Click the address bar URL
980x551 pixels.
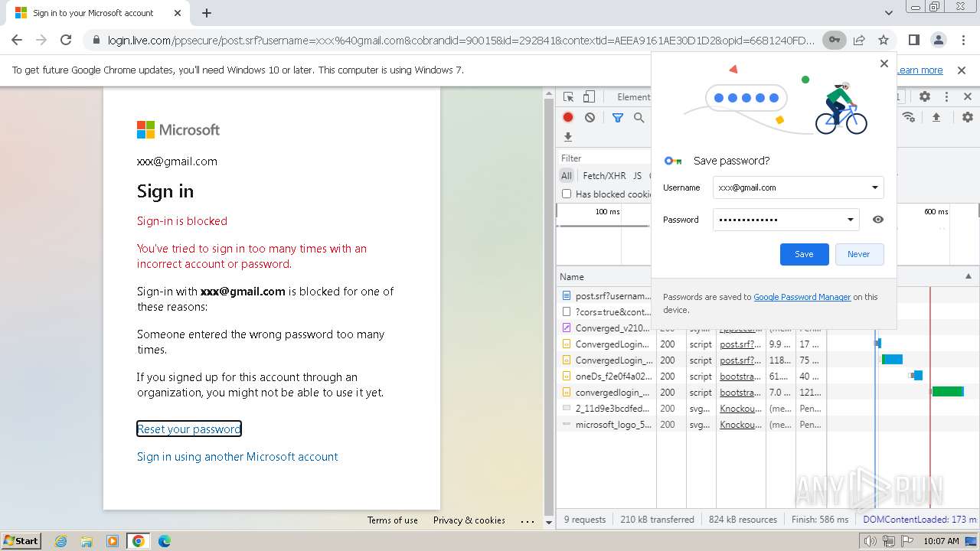[x=461, y=40]
